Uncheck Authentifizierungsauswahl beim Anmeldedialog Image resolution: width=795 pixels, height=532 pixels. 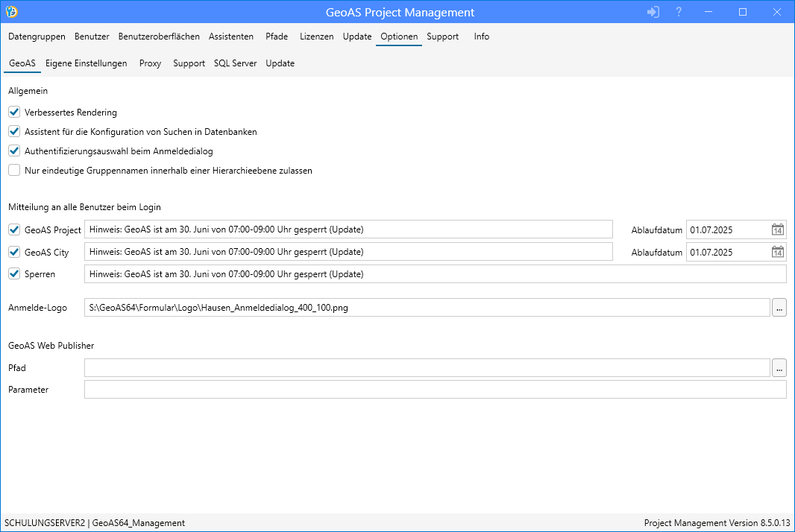coord(14,151)
